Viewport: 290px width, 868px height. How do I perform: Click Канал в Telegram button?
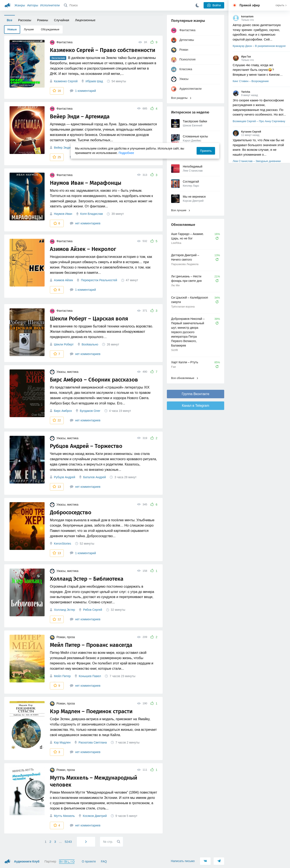(x=195, y=406)
